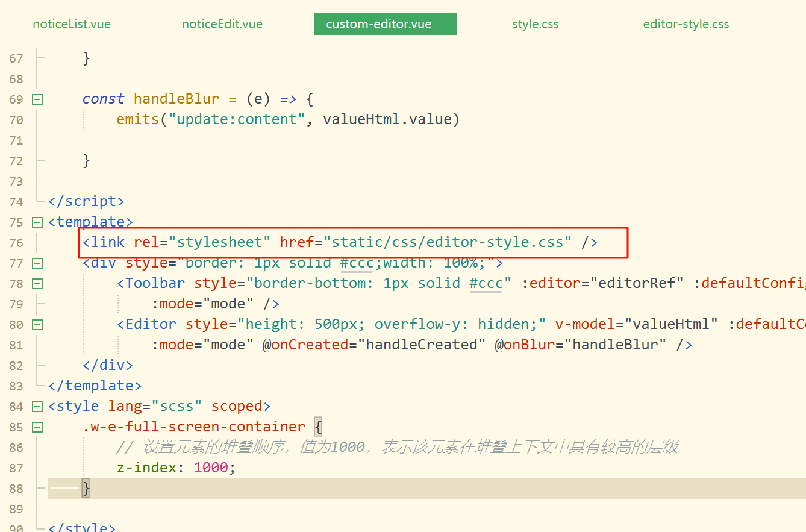Screen dimensions: 806x532
Task: Click the "stylesheet" rel value on line 76
Action: pos(220,242)
